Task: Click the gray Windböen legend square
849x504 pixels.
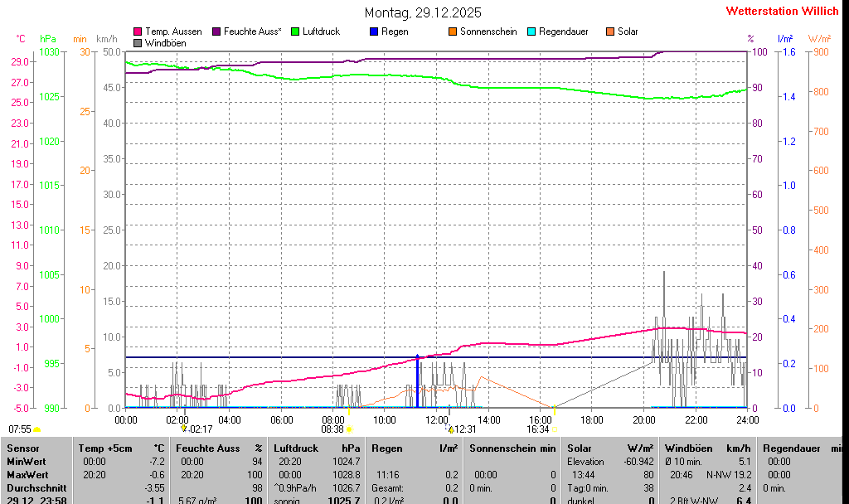Action: (138, 42)
